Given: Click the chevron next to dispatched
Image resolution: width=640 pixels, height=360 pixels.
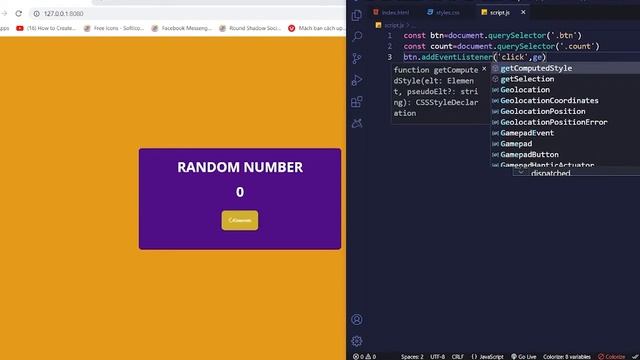Looking at the screenshot, I should click(521, 172).
